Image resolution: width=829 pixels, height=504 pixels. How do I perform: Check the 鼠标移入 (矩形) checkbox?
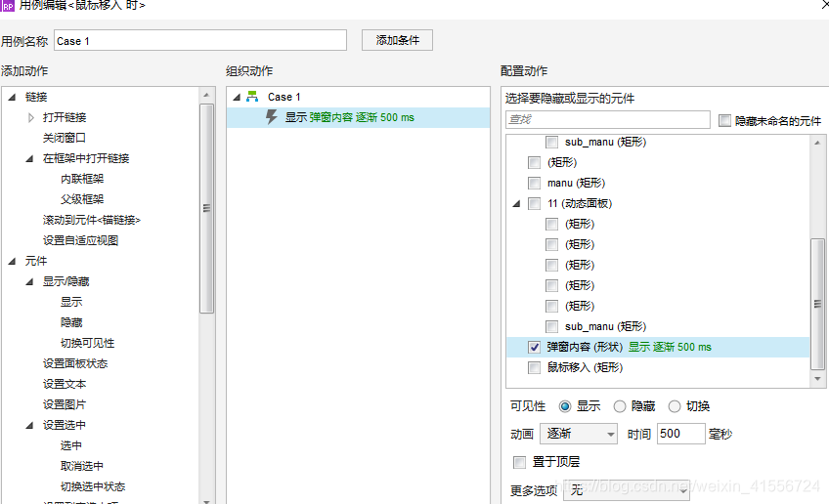pyautogui.click(x=534, y=367)
